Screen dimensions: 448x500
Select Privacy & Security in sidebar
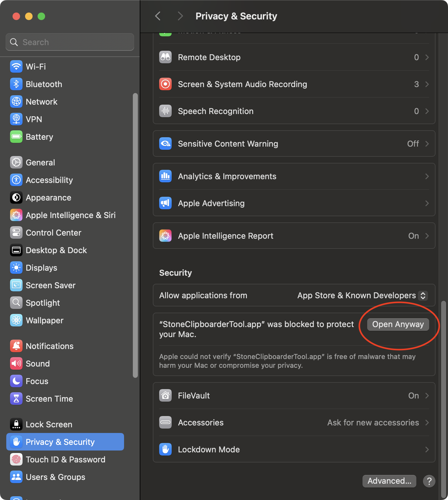pyautogui.click(x=65, y=442)
